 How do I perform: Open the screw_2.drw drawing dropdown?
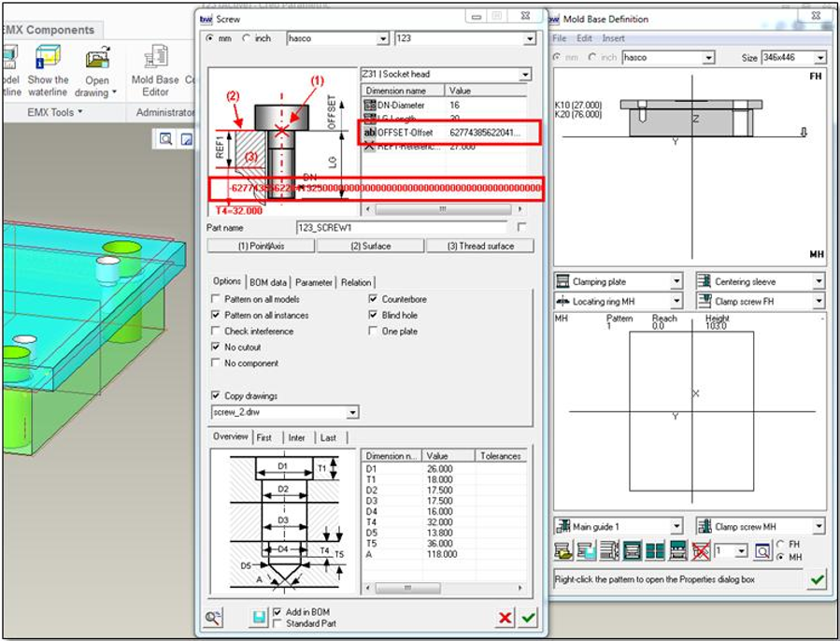pos(352,413)
